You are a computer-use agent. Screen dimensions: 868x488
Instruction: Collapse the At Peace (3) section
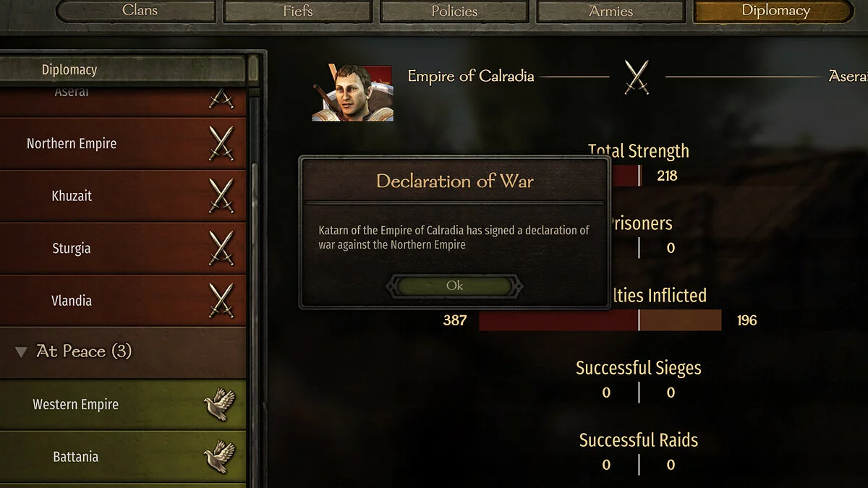click(x=21, y=351)
